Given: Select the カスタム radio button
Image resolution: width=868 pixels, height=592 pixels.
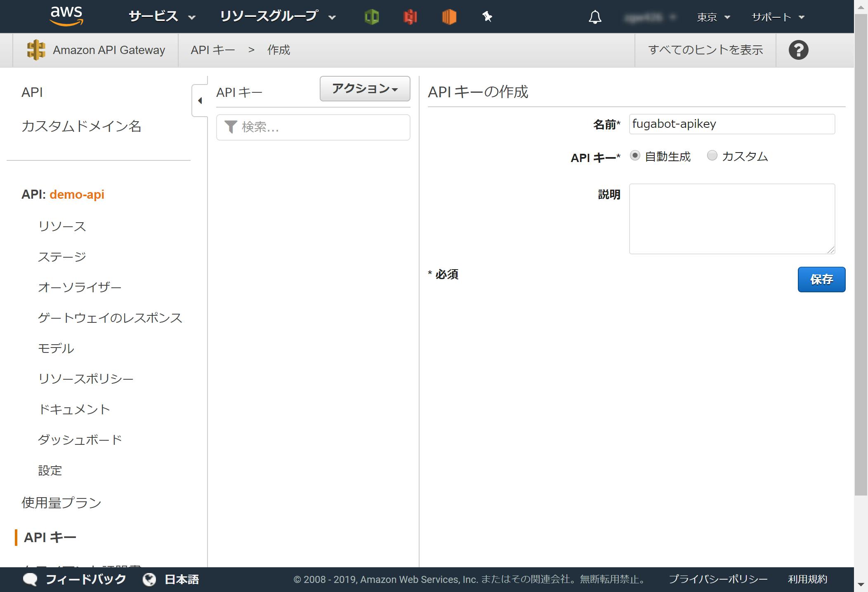Looking at the screenshot, I should [712, 156].
